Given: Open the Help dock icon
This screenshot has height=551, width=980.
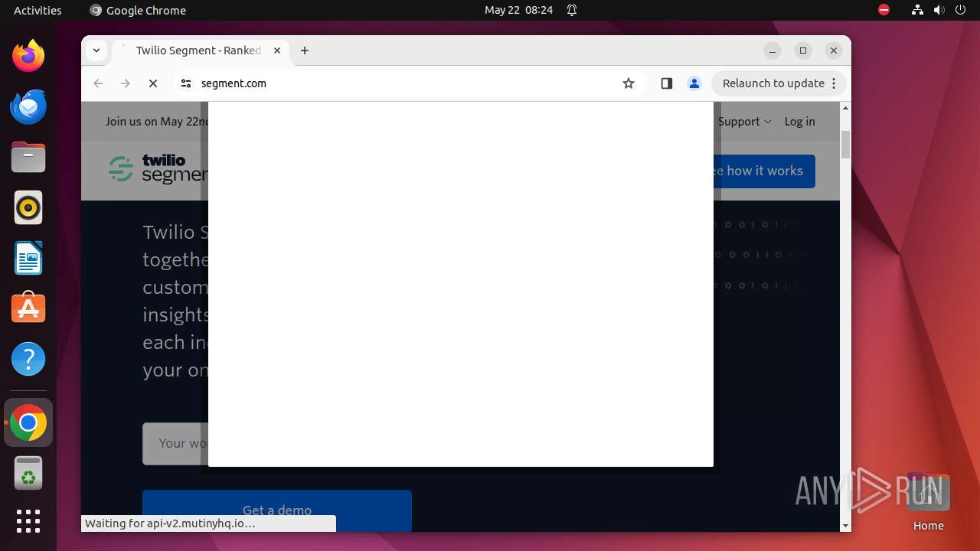Looking at the screenshot, I should coord(28,359).
